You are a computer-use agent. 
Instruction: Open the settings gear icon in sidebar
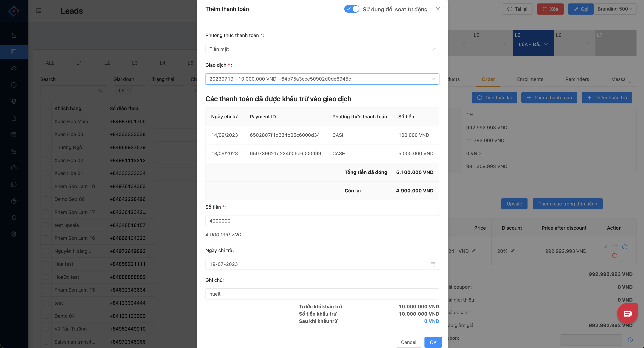pyautogui.click(x=14, y=234)
